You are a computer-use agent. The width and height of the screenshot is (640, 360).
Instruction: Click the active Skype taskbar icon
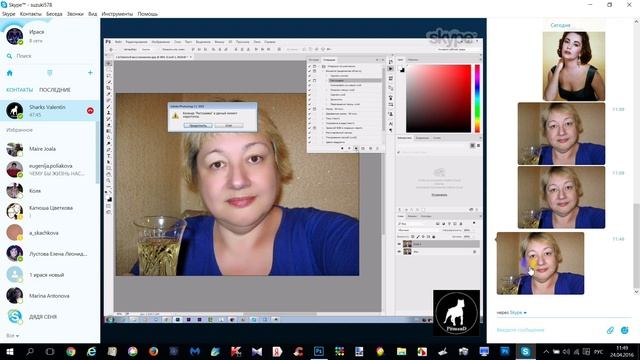pyautogui.click(x=525, y=351)
